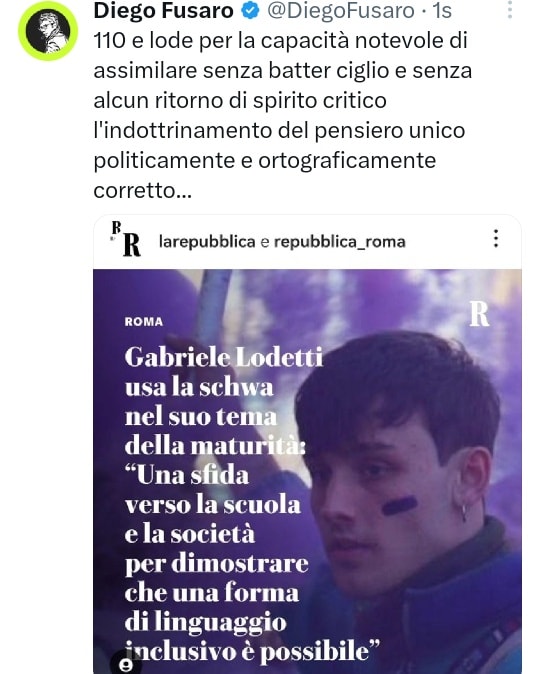Image resolution: width=540 pixels, height=674 pixels.
Task: Click the purple stripe on the cheek
Action: (x=399, y=506)
